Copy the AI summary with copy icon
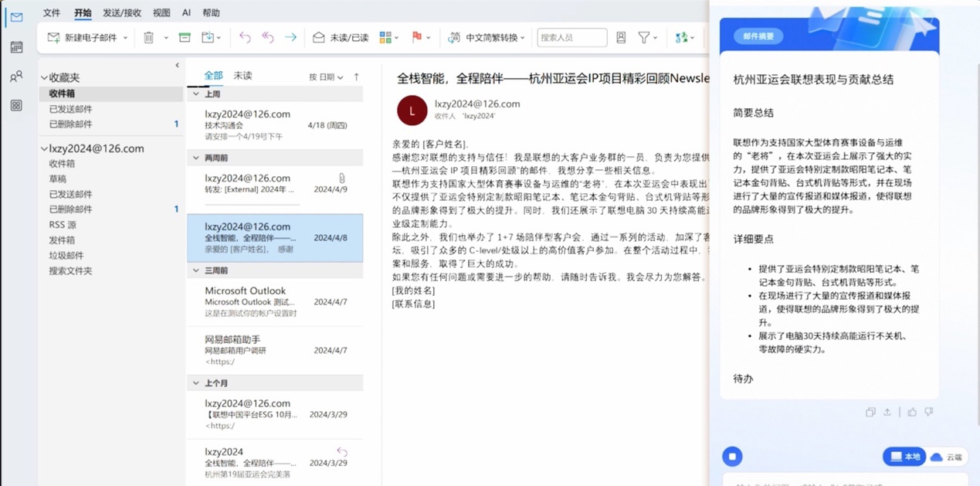 [x=870, y=412]
